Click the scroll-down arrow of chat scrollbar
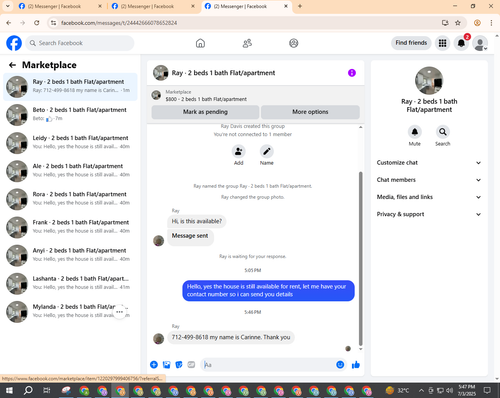 click(360, 349)
